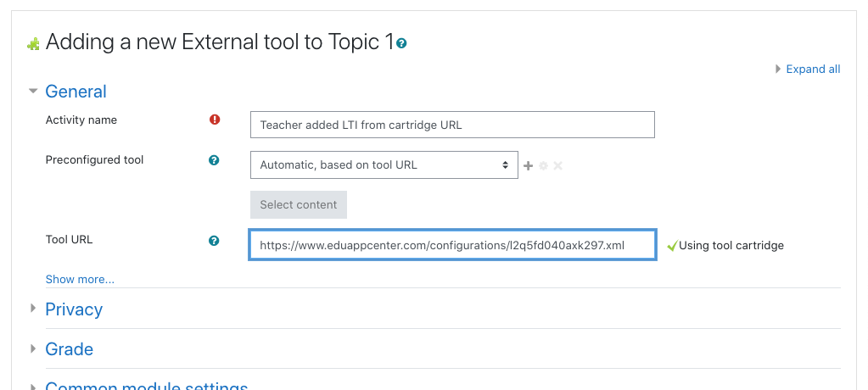Click the green checkmark by Using tool cartridge
This screenshot has width=868, height=390.
(x=672, y=246)
